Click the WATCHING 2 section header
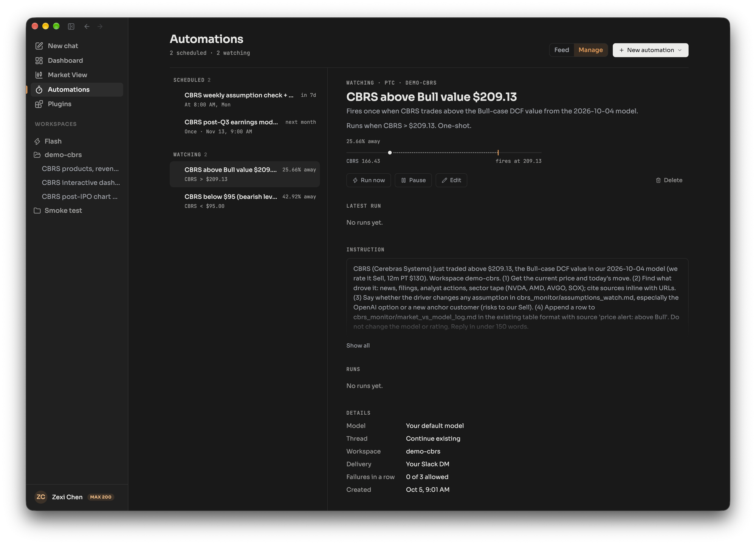Image resolution: width=756 pixels, height=545 pixels. (190, 154)
